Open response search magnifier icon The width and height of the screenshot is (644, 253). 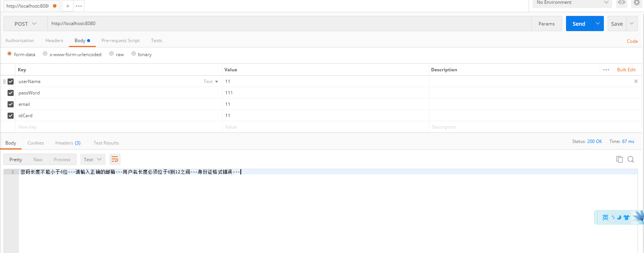point(631,159)
